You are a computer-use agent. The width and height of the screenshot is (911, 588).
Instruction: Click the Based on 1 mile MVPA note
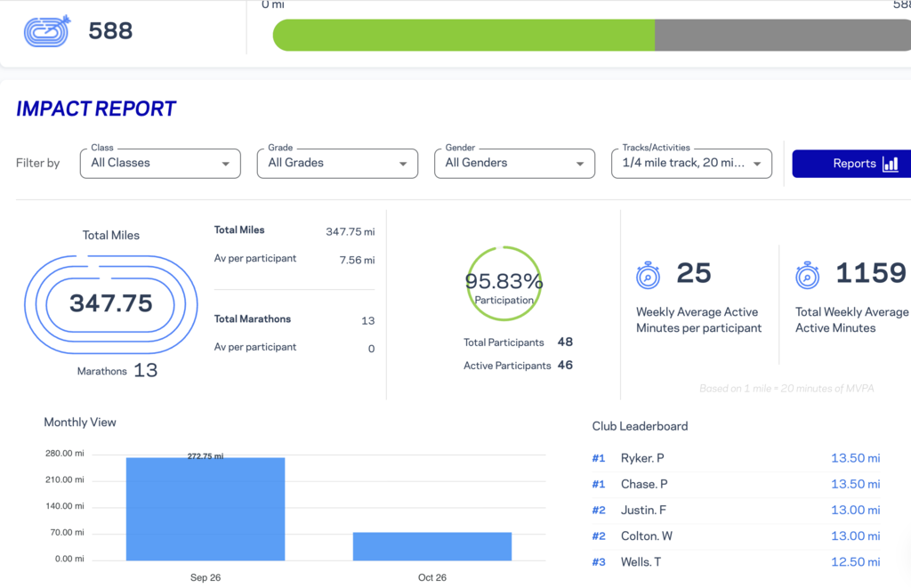click(786, 389)
